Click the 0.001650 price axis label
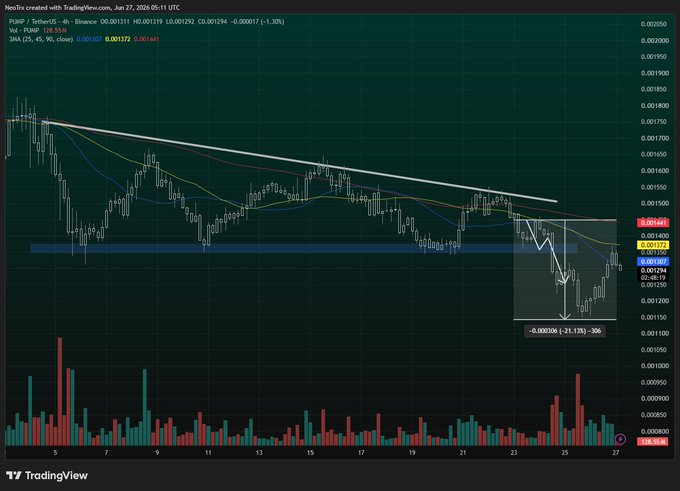680x491 pixels. click(x=654, y=154)
